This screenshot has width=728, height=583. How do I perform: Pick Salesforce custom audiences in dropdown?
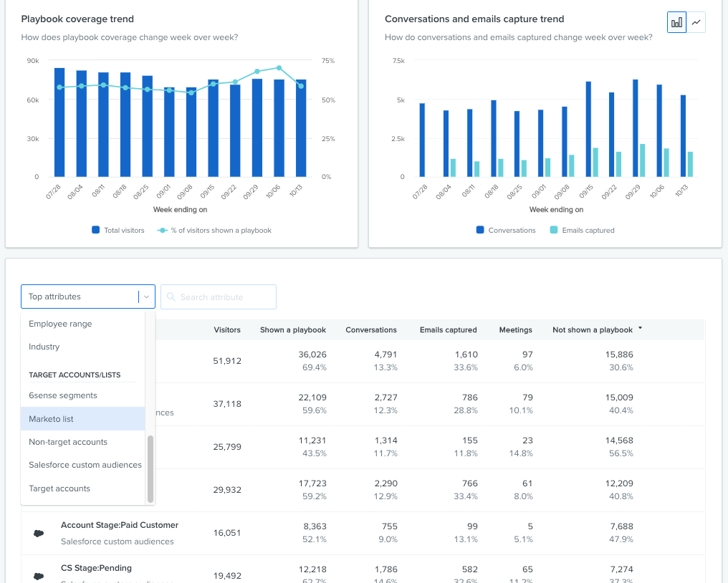83,465
